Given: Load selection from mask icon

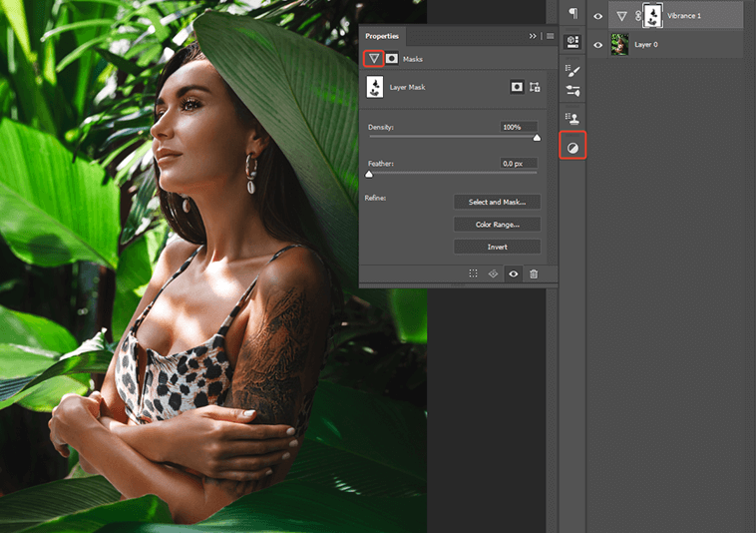Looking at the screenshot, I should pos(473,273).
